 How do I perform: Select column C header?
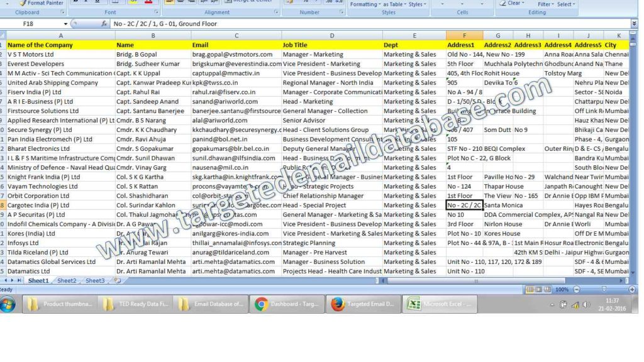pos(236,36)
